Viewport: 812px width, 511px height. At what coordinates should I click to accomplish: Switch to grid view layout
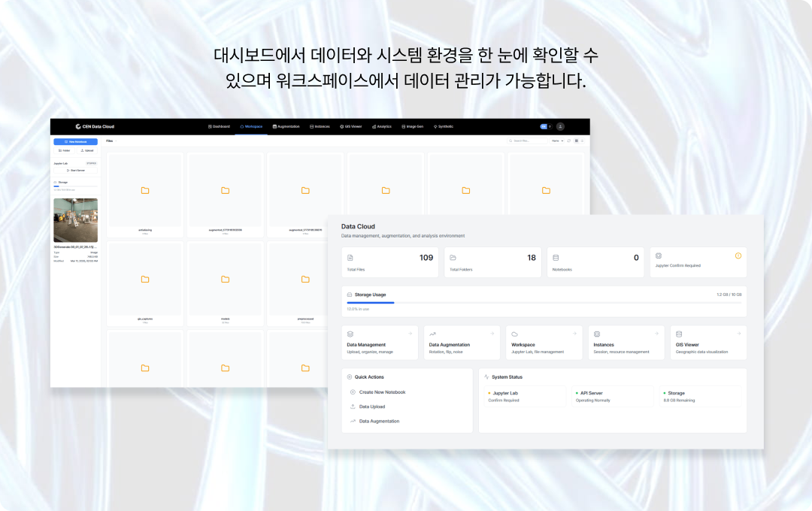(576, 141)
